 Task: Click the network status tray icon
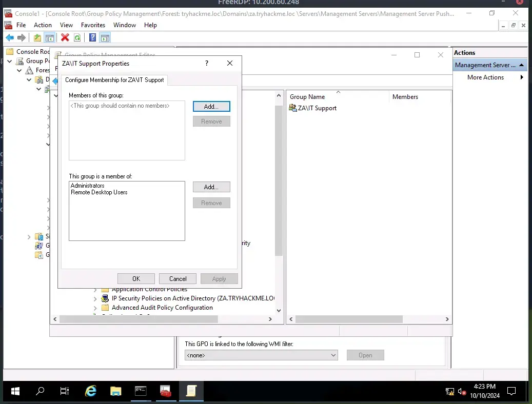450,392
